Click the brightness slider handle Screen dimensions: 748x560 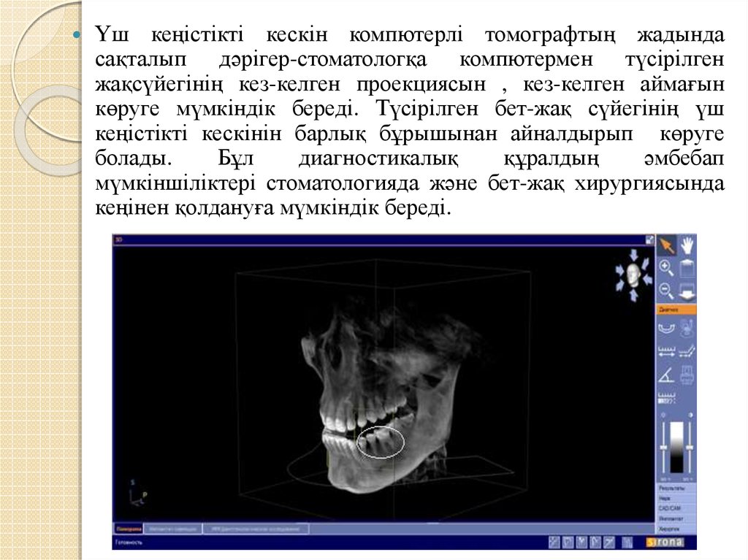point(663,447)
